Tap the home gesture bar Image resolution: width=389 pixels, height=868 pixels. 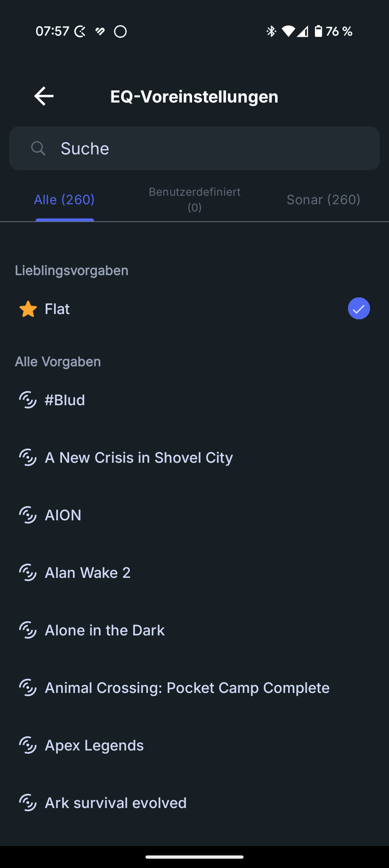click(194, 857)
